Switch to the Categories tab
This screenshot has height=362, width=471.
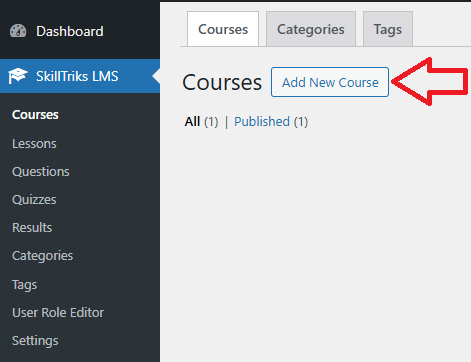pos(311,29)
